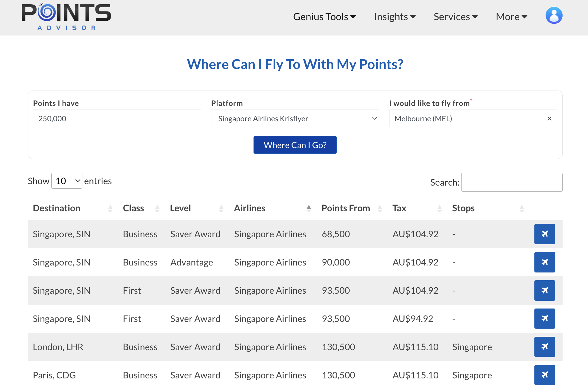Click the Points Advisor logo

[66, 17]
